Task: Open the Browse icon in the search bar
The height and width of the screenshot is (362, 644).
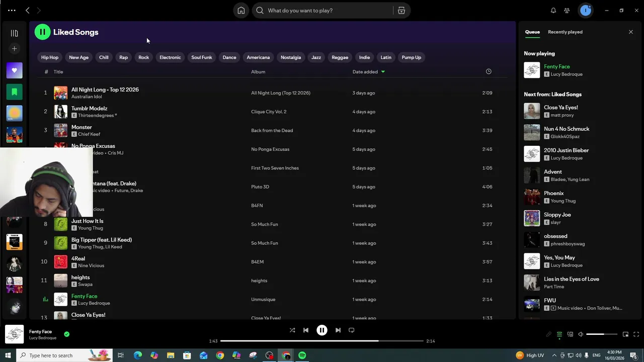Action: click(401, 11)
